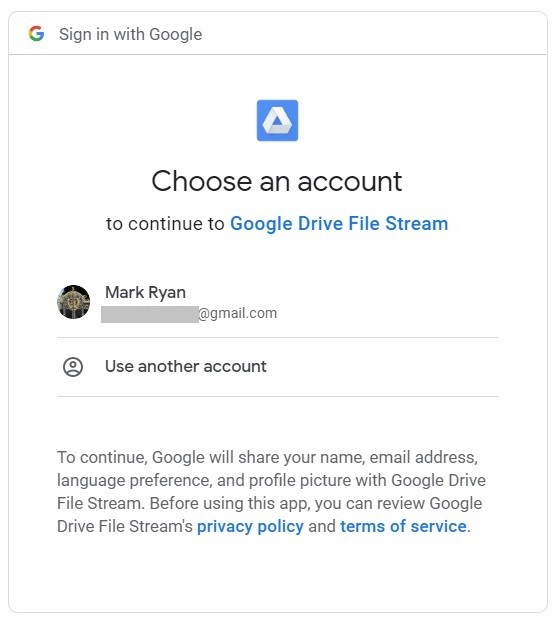Select Use another account option

point(277,367)
